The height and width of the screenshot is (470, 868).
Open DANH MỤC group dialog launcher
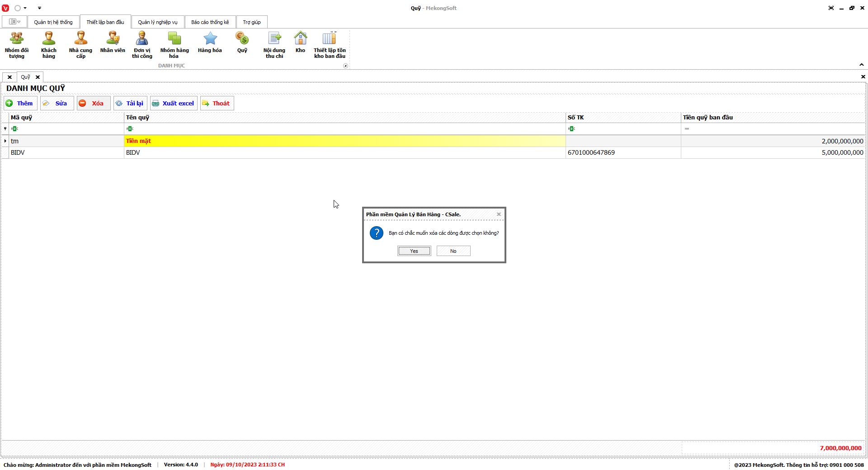[x=345, y=66]
